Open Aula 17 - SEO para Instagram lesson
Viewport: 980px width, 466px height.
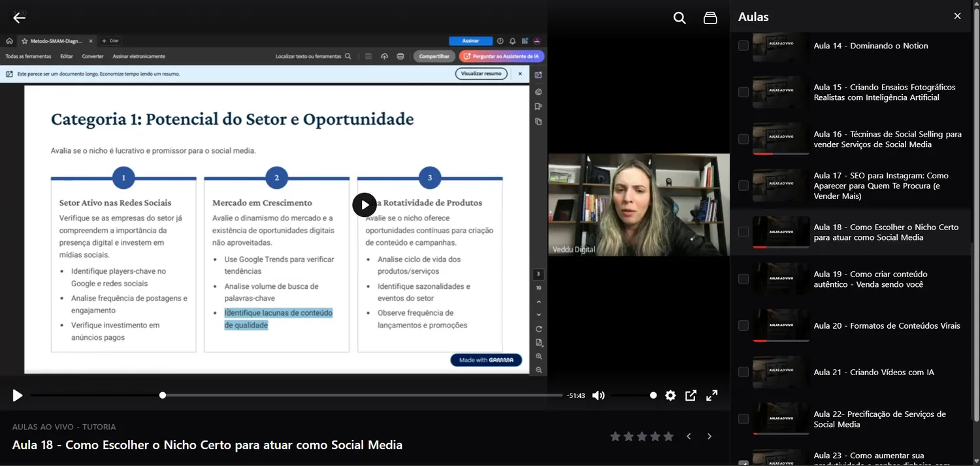(x=881, y=186)
